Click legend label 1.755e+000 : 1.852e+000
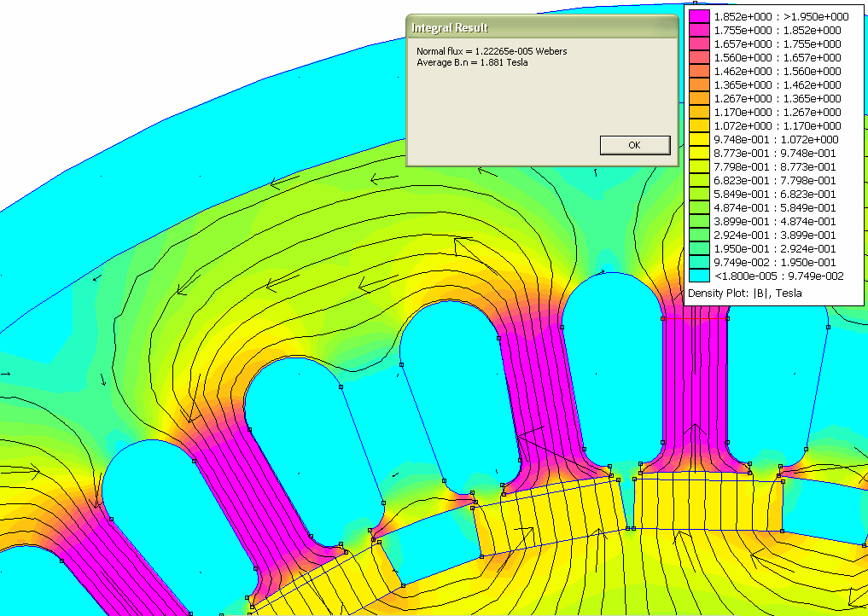This screenshot has height=616, width=868. coord(777,30)
